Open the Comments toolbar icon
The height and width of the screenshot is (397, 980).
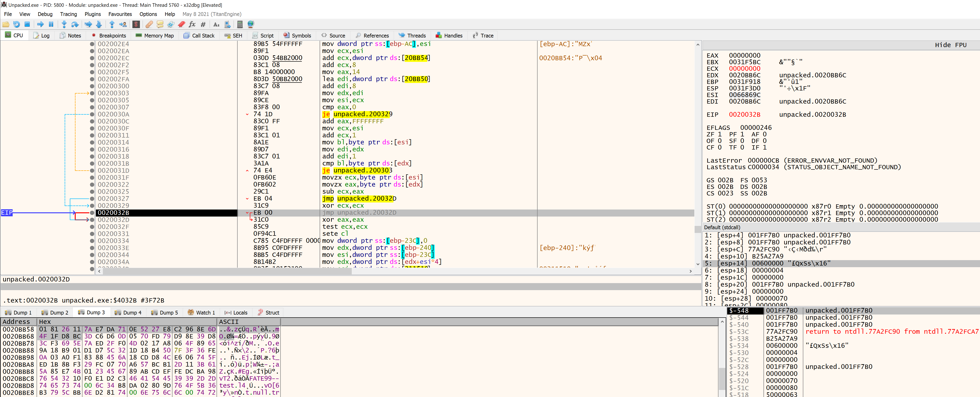pyautogui.click(x=160, y=24)
